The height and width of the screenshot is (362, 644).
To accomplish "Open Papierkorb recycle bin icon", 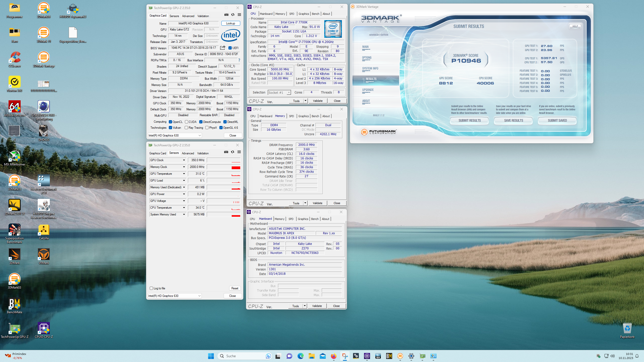I will tap(627, 331).
